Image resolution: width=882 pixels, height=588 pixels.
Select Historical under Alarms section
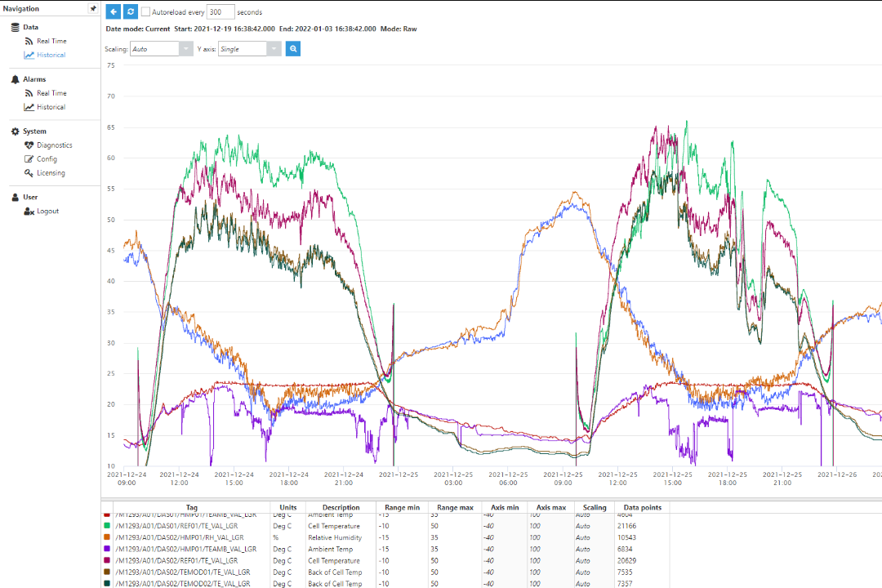pos(51,107)
